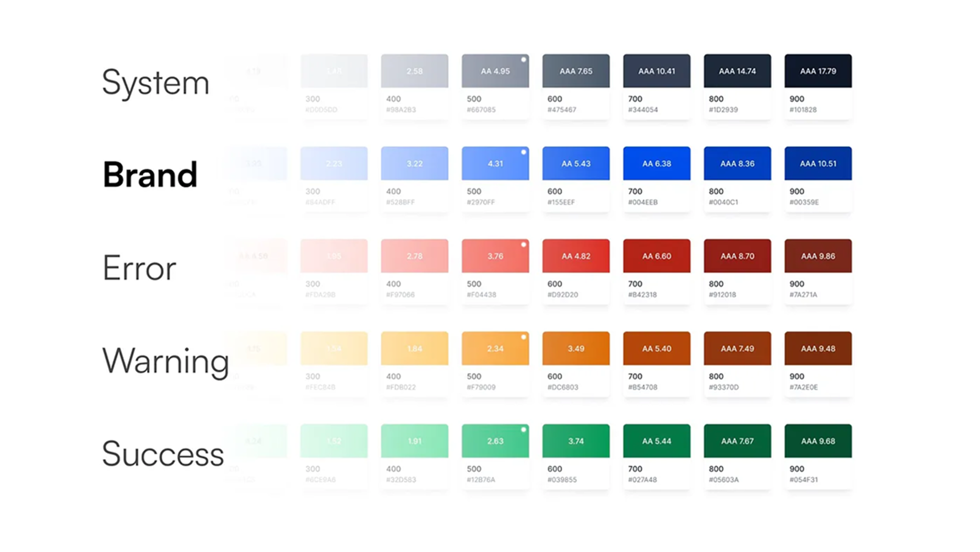Click hex code #05603A
980x552 pixels.
click(724, 480)
